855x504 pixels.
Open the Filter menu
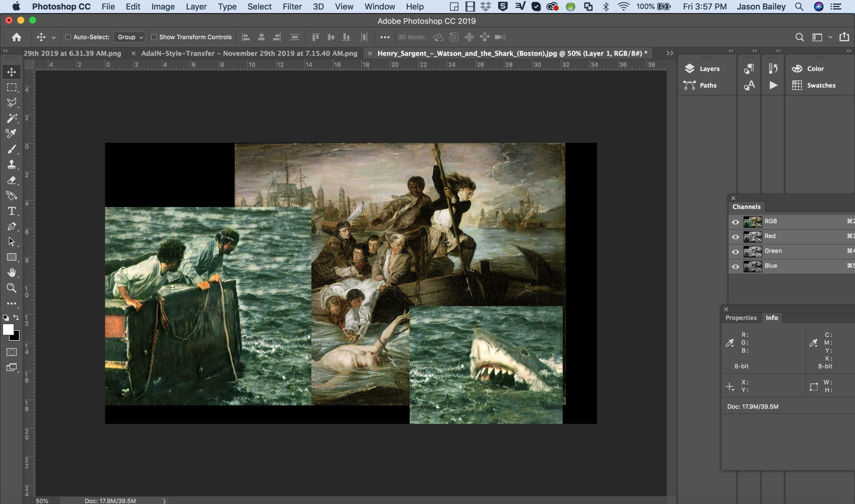pos(292,6)
